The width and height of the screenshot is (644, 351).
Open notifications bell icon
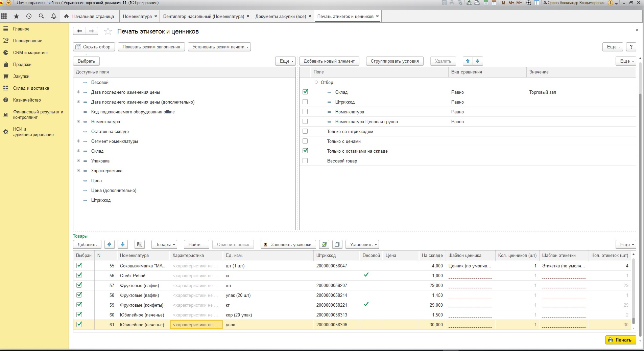[x=53, y=16]
